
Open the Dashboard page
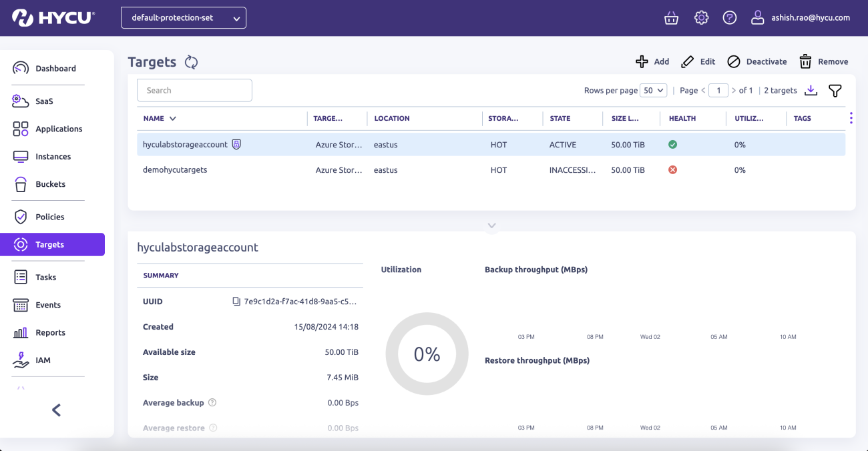[x=55, y=68]
